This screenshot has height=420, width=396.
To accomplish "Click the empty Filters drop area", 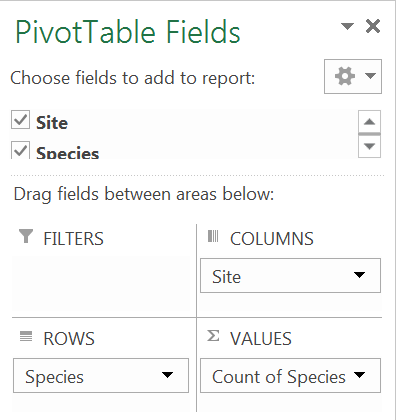I will (101, 284).
